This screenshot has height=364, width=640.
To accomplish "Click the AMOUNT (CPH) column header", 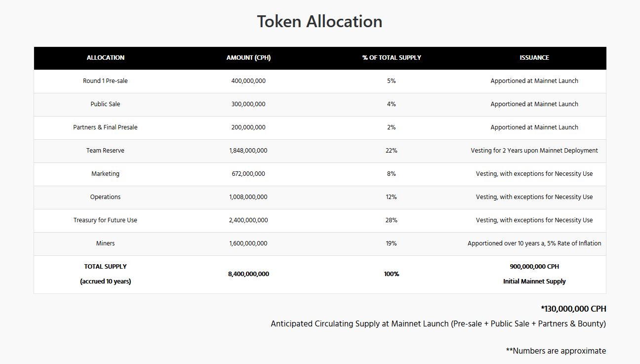I will (248, 58).
